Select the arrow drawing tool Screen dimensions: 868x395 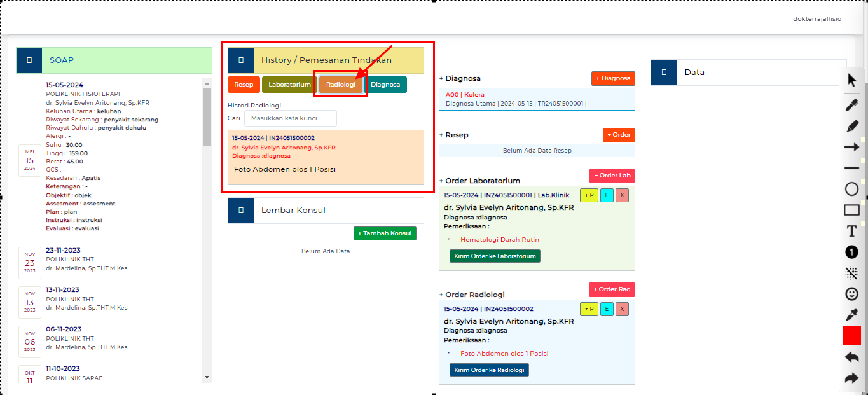click(x=852, y=146)
